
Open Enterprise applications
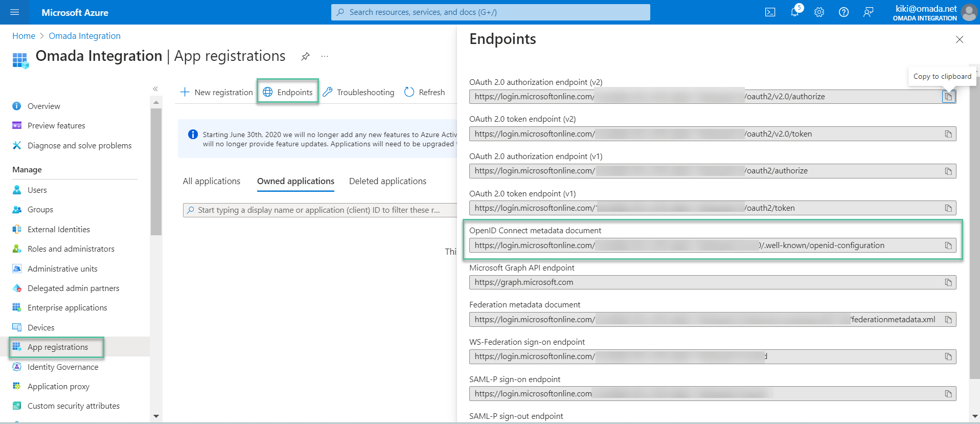pyautogui.click(x=67, y=307)
